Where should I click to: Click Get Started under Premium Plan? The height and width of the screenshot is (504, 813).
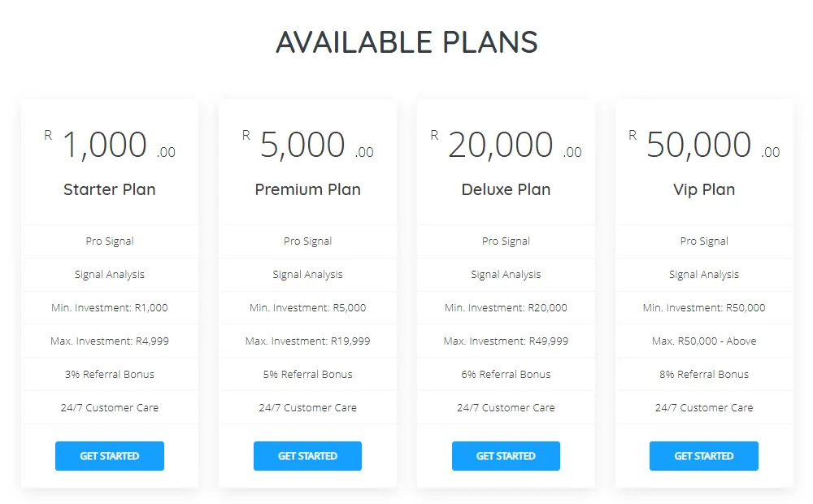[x=307, y=456]
